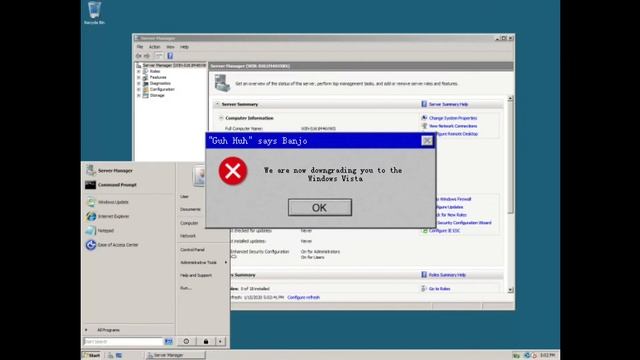The width and height of the screenshot is (640, 360).
Task: Select Roles in the console tree
Action: (155, 71)
